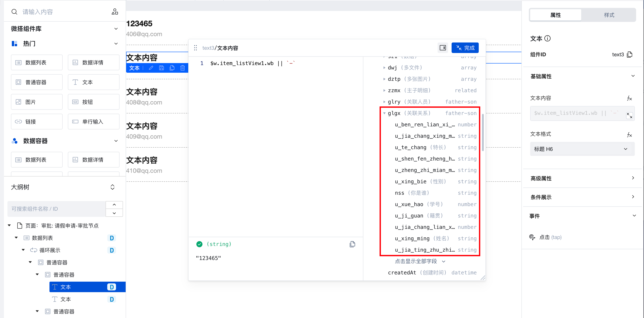Open the 标题 H6 text format dropdown
Screen dimensions: 644x318
click(x=582, y=149)
